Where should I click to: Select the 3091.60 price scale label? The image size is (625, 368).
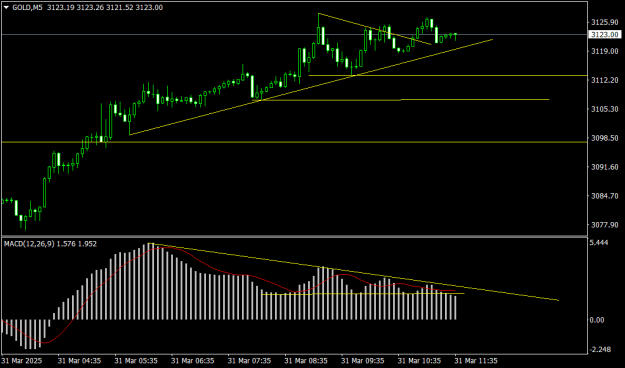[605, 167]
